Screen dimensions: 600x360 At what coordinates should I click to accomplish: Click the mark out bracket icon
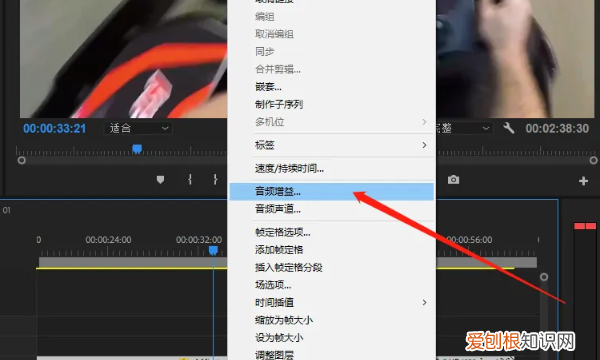(215, 179)
